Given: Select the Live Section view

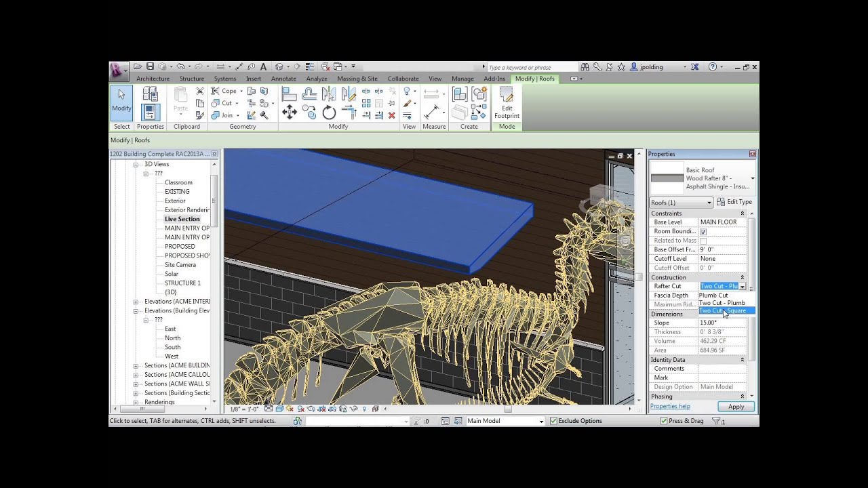Looking at the screenshot, I should [182, 219].
